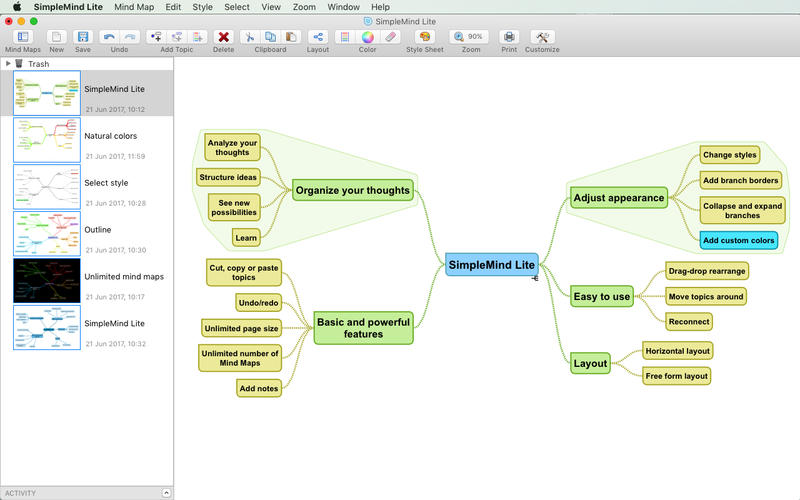Image resolution: width=800 pixels, height=500 pixels.
Task: Select the Add custom colors topic
Action: pyautogui.click(x=738, y=240)
